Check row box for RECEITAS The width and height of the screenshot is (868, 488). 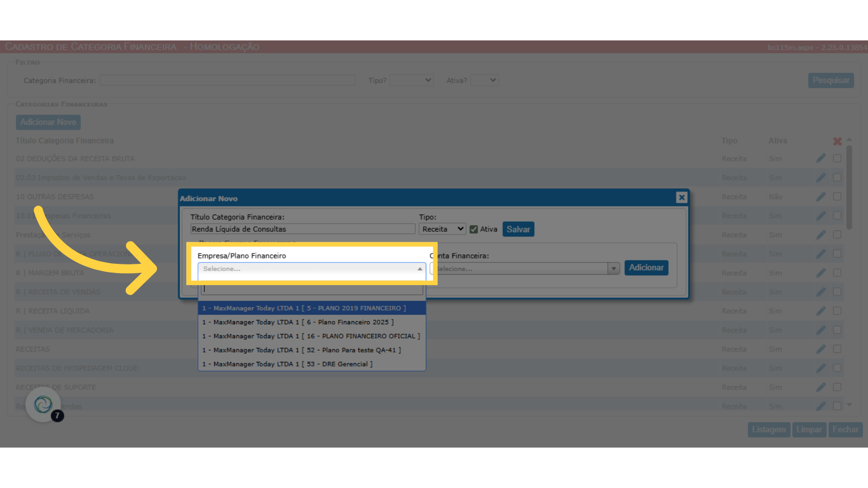click(x=837, y=349)
